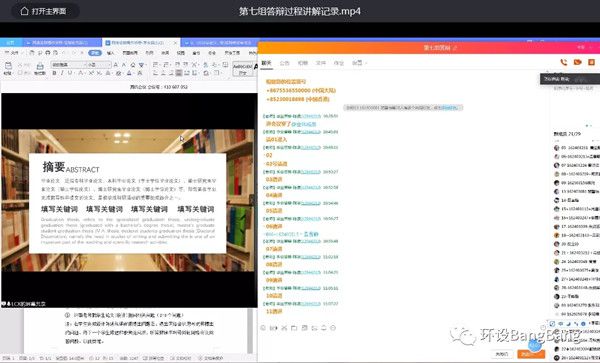This screenshot has height=363, width=600.
Task: Click the Paste clipboard icon
Action: point(8,68)
